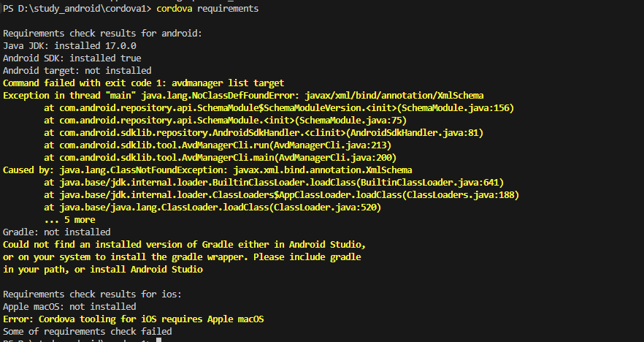Click the 'Java JDK: installed 17.0.0' line
The width and height of the screenshot is (644, 342).
69,45
